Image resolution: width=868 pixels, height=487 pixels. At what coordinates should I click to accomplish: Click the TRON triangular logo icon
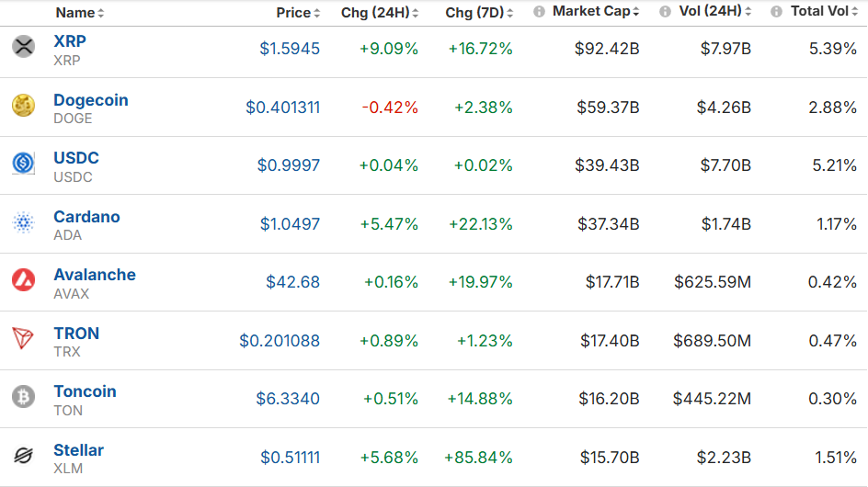click(23, 338)
